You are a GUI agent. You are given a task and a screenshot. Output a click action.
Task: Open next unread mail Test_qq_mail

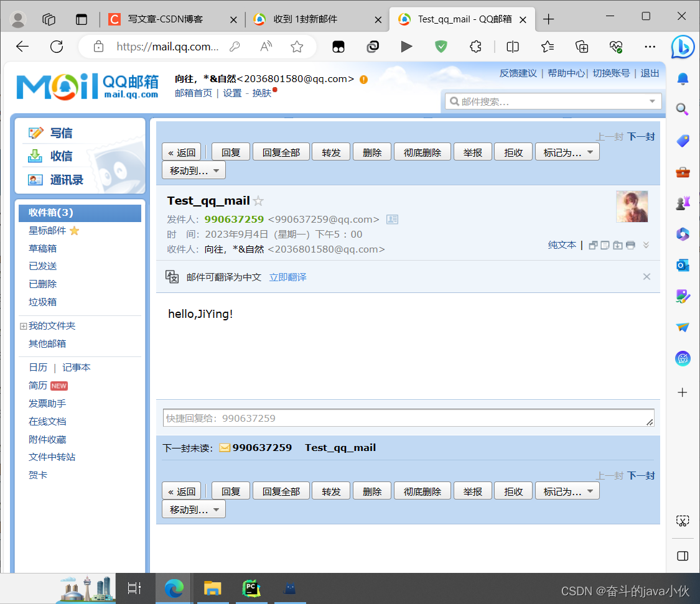(x=340, y=448)
